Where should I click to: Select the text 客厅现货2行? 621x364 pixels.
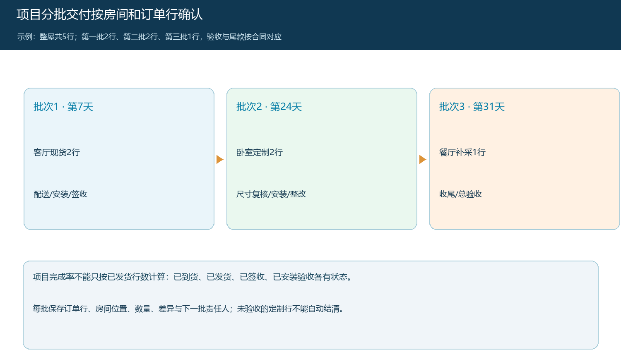coord(57,152)
